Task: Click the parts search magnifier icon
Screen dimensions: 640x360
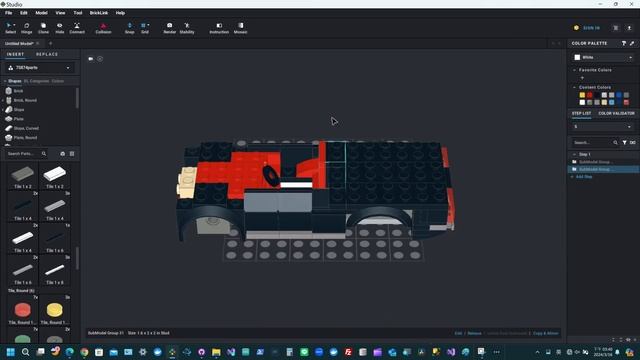Action: click(x=44, y=153)
